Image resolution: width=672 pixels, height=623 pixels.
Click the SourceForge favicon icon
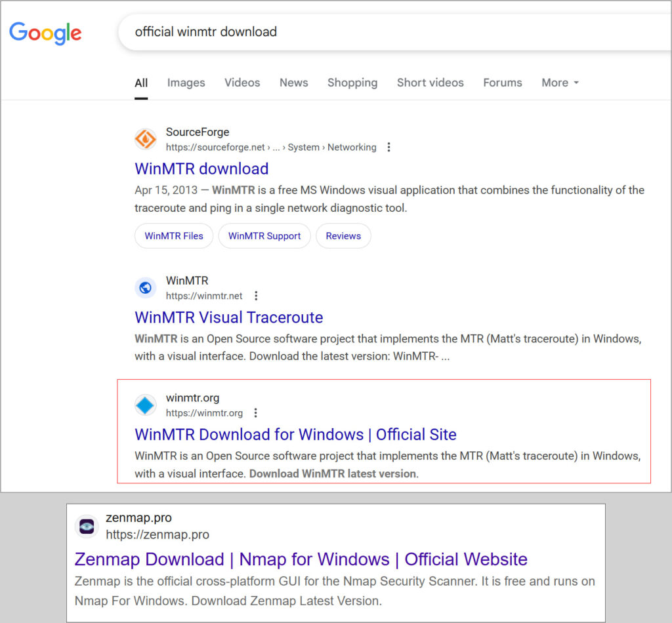[145, 139]
